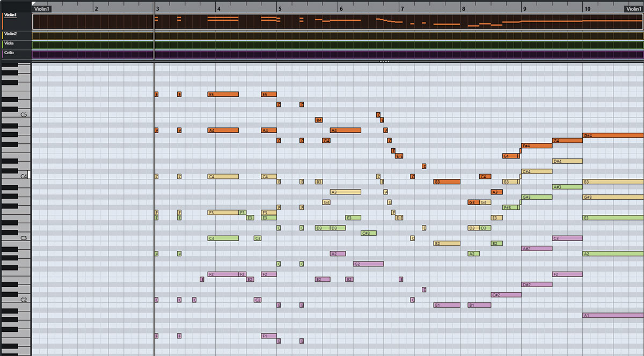Click bar 10 in the ruler
The image size is (644, 356).
[x=587, y=9]
